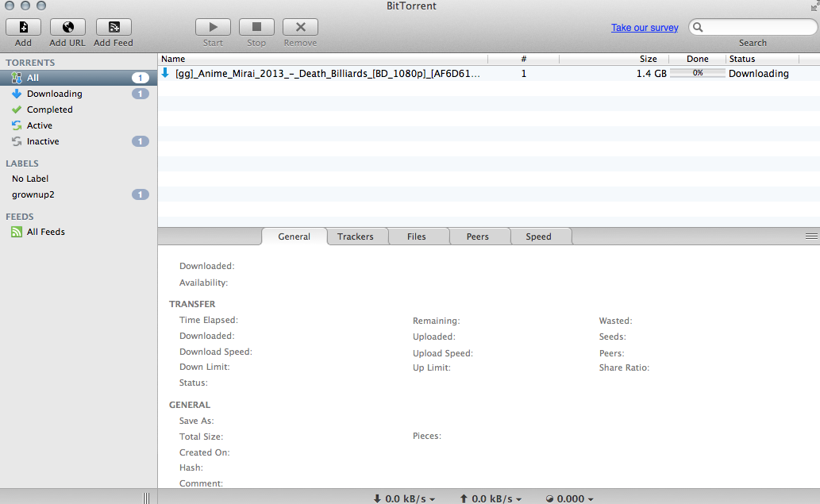This screenshot has width=820, height=504.
Task: Click the Add Feed icon
Action: [x=114, y=27]
